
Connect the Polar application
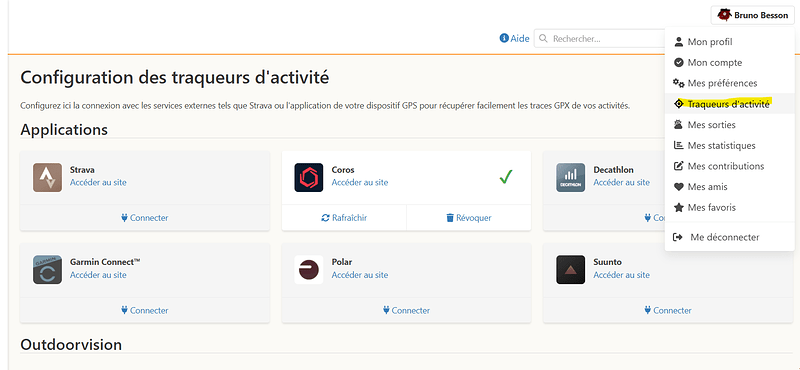pyautogui.click(x=406, y=310)
